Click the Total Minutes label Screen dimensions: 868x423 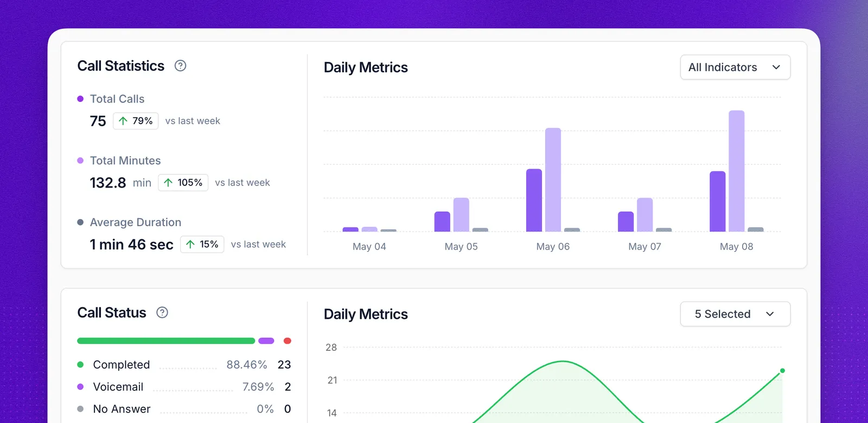(125, 161)
